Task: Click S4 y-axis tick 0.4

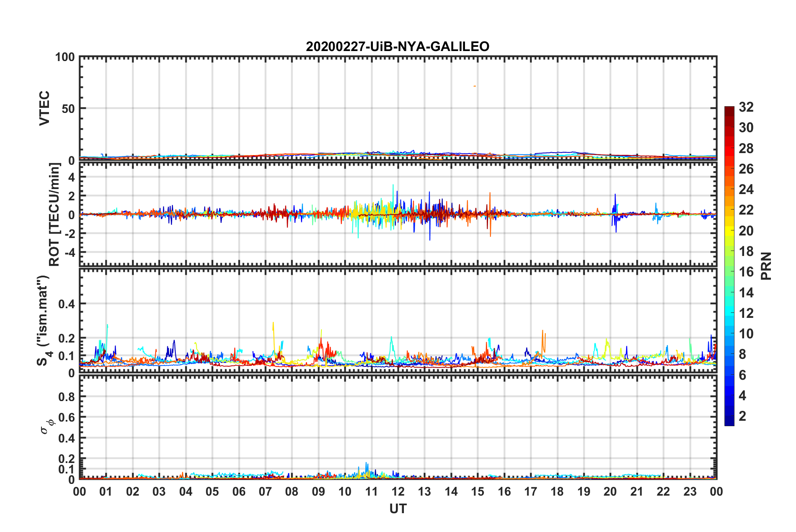Action: (67, 304)
